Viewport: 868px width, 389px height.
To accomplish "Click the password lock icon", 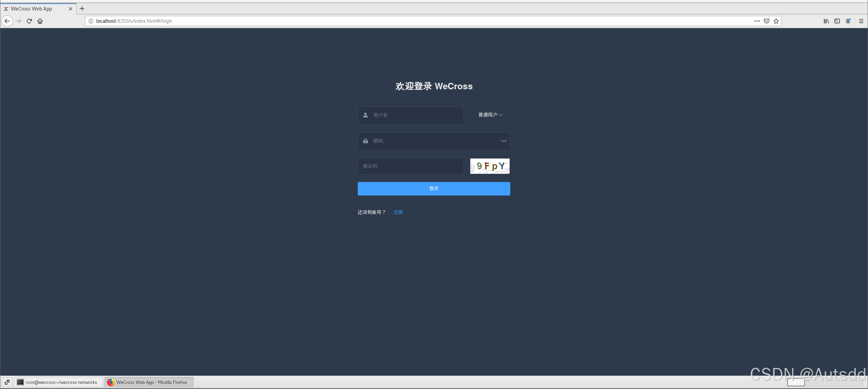I will (x=365, y=141).
